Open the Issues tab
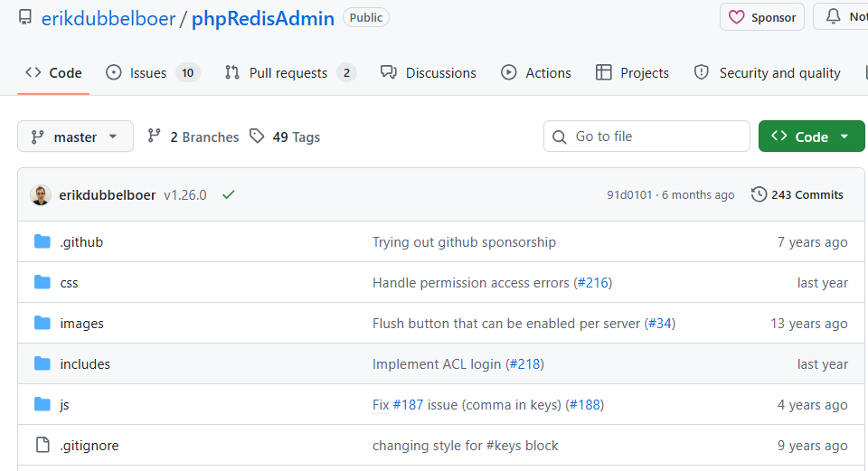868x471 pixels. pos(153,73)
